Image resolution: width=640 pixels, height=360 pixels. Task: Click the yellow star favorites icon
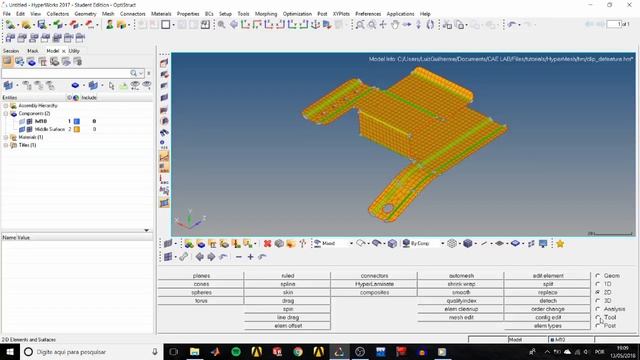point(560,244)
